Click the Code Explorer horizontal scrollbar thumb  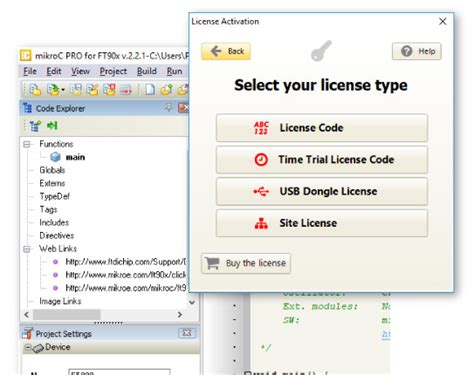point(67,315)
